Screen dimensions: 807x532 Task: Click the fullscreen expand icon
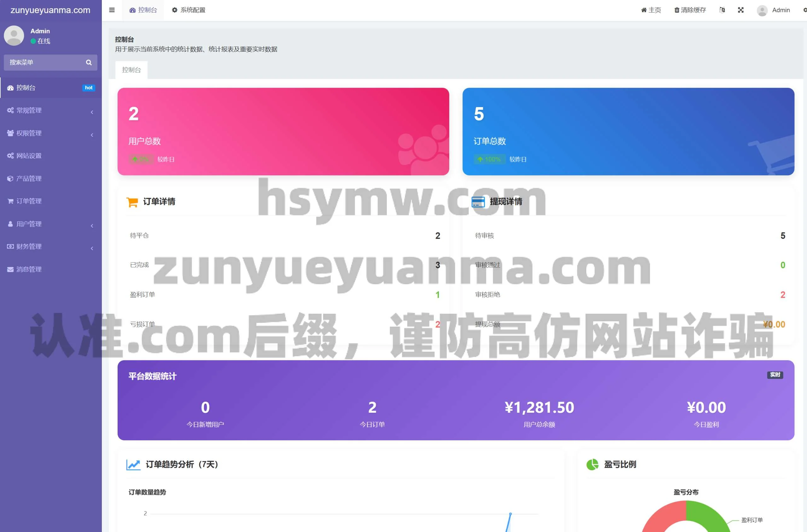pyautogui.click(x=741, y=10)
